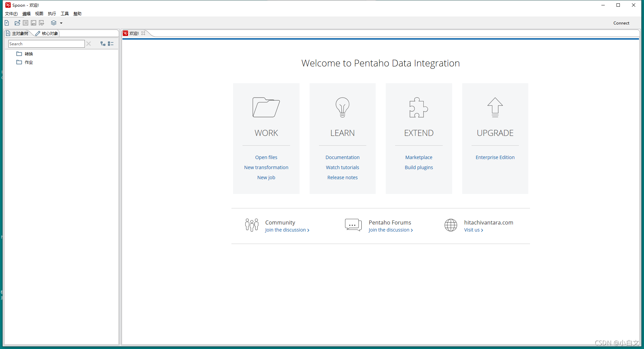Click Pentaho Forums Join the discussion link
Viewport: 644px width, 349px height.
(x=390, y=230)
